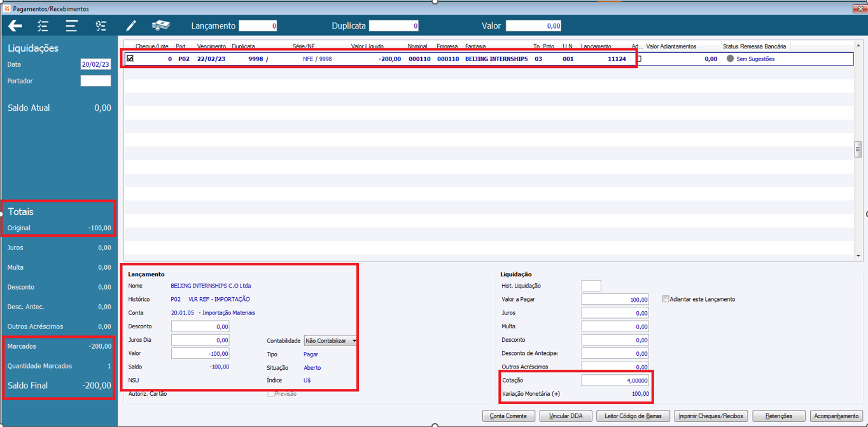Image resolution: width=868 pixels, height=427 pixels.
Task: Click the checklist mark-all icon
Action: click(43, 26)
